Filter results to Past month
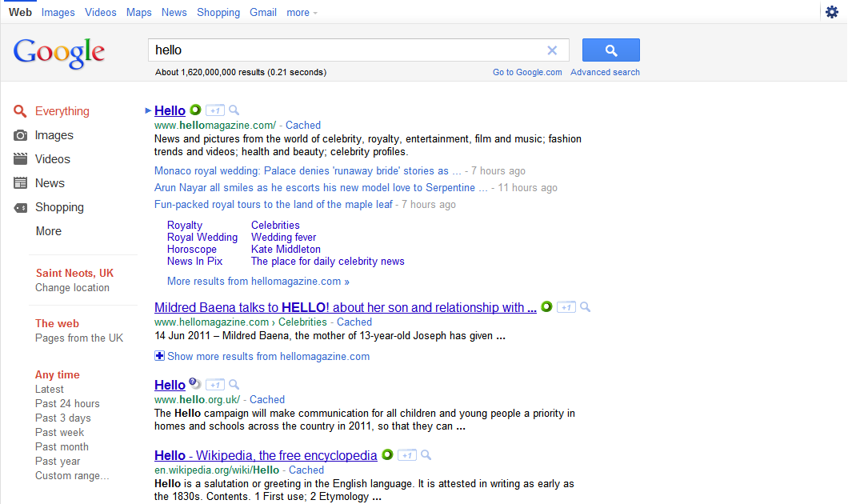Image resolution: width=848 pixels, height=504 pixels. click(x=62, y=446)
